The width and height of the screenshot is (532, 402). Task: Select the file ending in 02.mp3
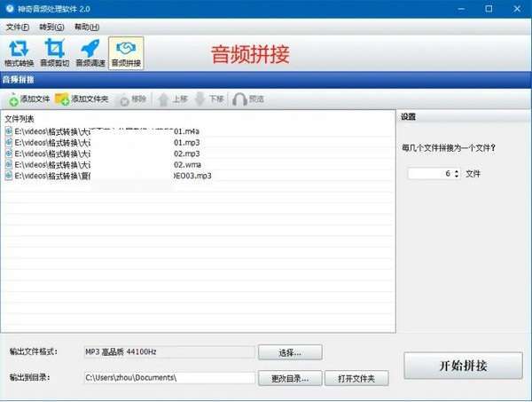click(198, 154)
